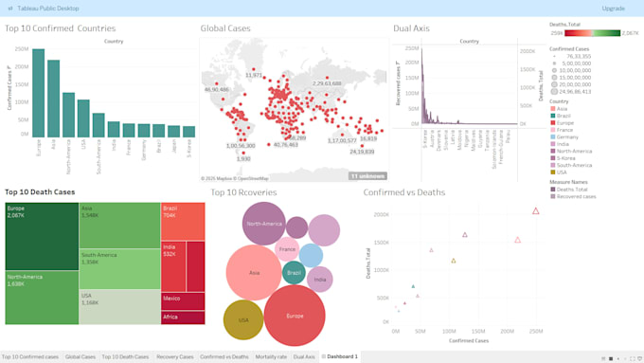Select the Europe recovery bubble
This screenshot has width=644, height=363.
[295, 316]
